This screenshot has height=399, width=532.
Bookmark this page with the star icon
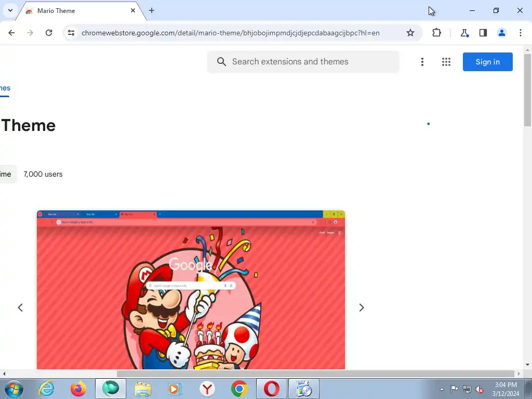point(410,33)
